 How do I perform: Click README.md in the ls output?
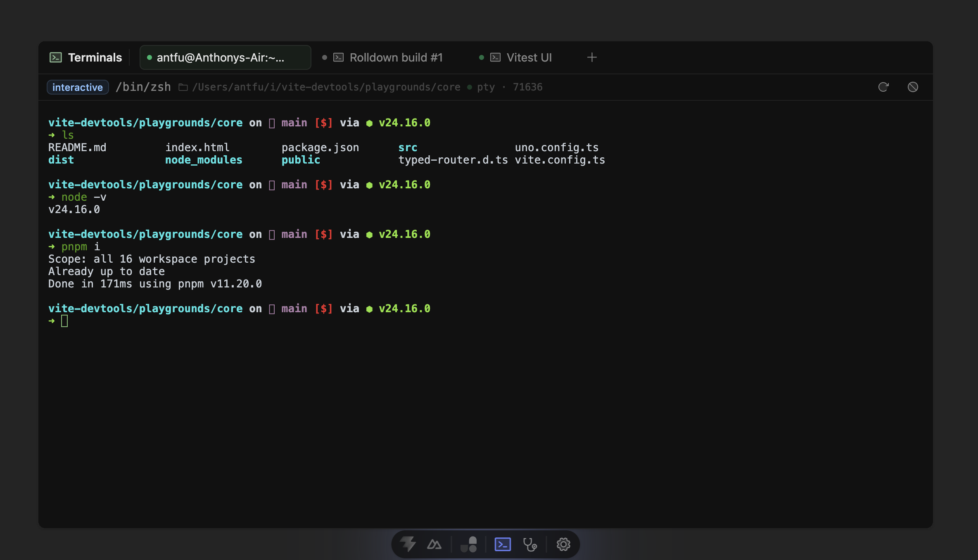click(77, 147)
